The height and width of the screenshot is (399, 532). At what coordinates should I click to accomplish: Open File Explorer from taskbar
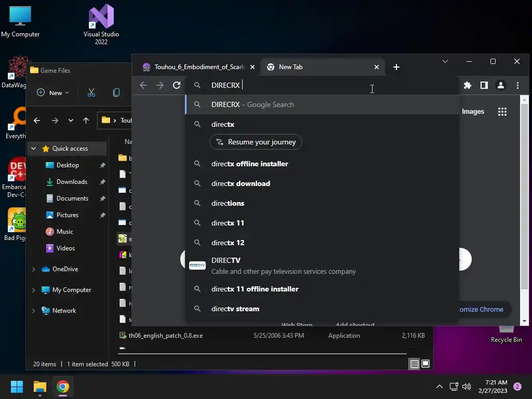click(39, 387)
